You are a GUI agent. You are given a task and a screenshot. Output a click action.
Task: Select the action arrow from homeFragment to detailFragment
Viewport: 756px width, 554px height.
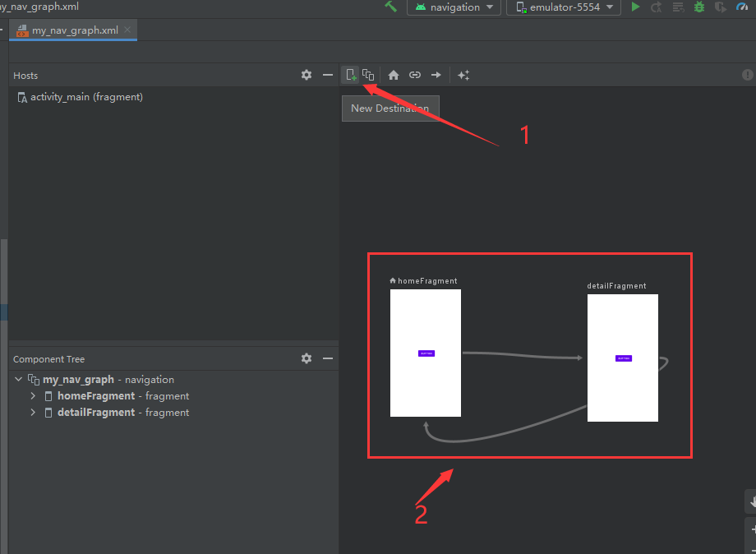coord(522,355)
